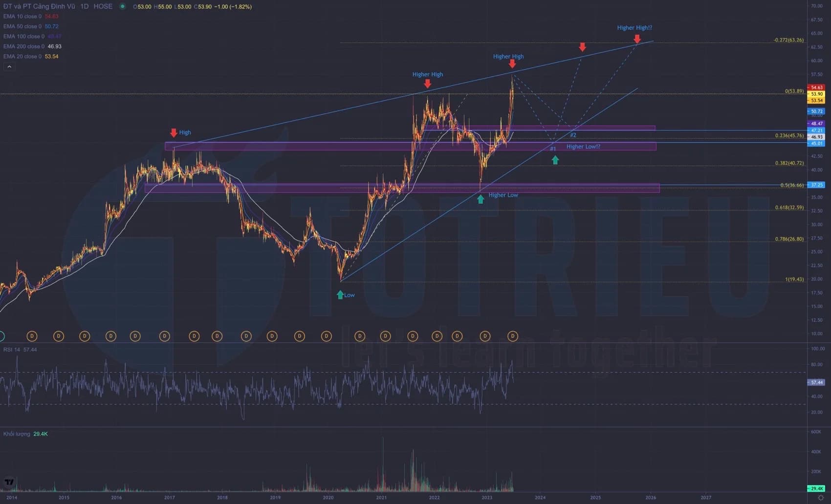Click the green market status dot
This screenshot has height=504, width=831.
pos(122,6)
